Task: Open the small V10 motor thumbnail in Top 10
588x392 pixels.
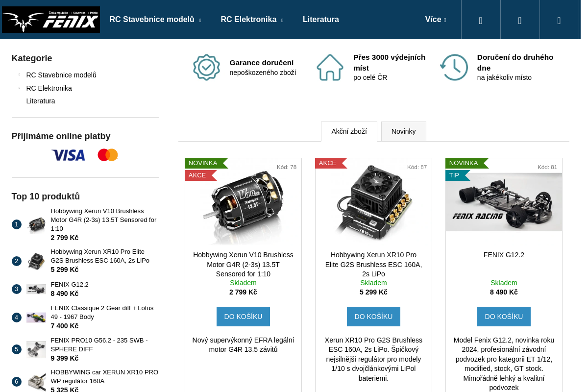Action: pos(36,224)
